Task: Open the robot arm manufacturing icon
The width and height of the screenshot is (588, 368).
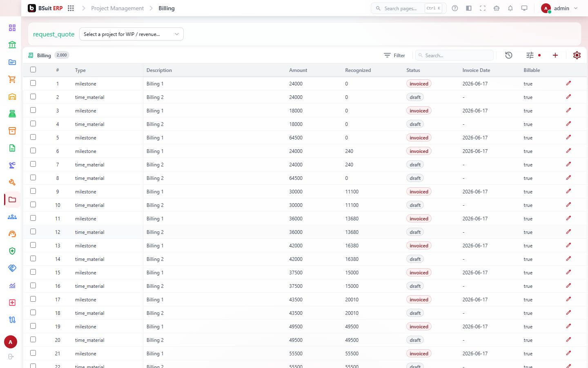Action: click(x=12, y=165)
